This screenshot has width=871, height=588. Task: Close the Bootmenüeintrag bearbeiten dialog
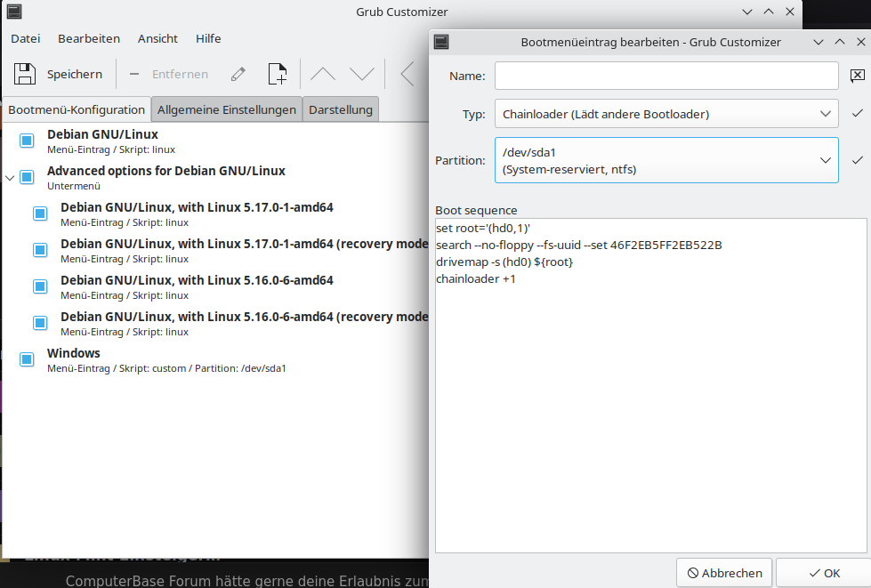pyautogui.click(x=861, y=42)
